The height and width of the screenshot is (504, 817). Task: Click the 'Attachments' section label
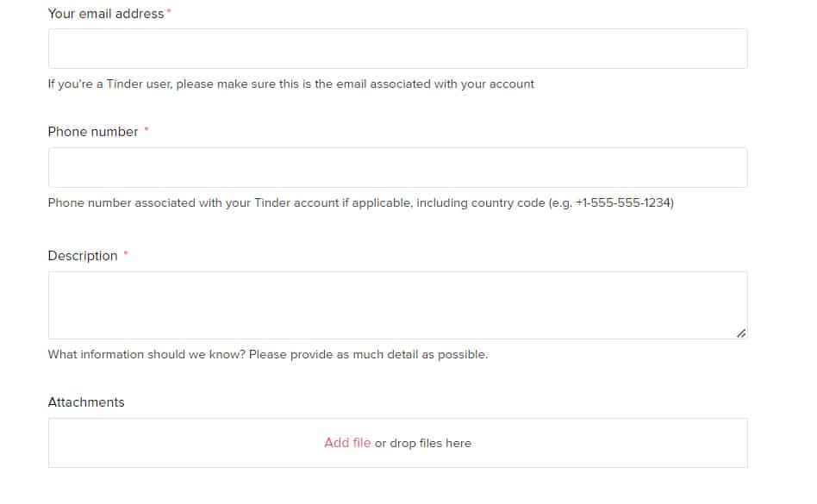tap(86, 402)
